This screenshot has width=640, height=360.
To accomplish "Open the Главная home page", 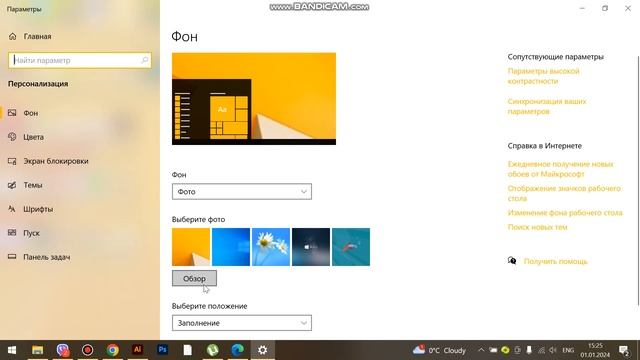I will tap(30, 36).
